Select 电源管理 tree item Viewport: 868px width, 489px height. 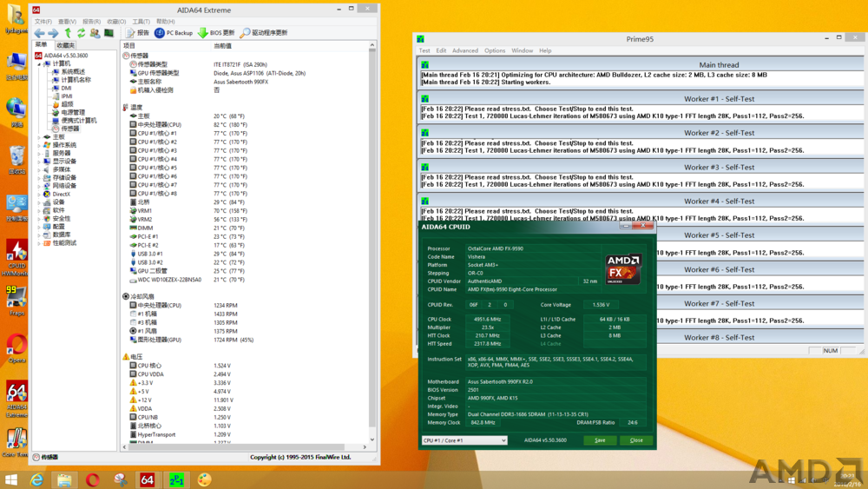(73, 112)
